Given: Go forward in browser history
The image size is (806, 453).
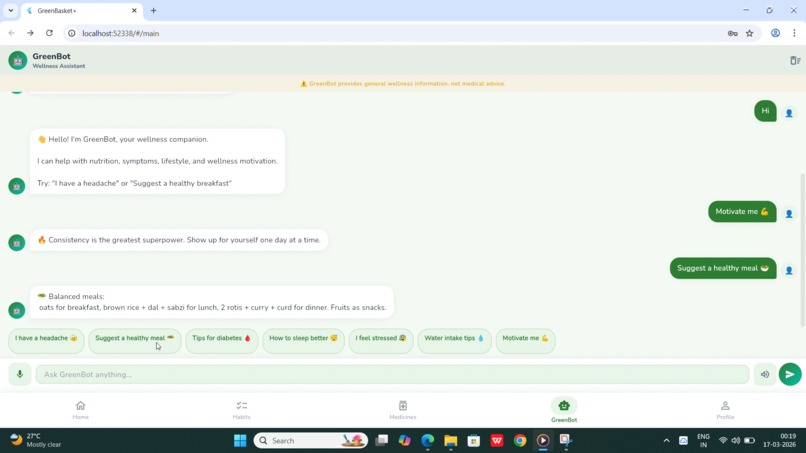Looking at the screenshot, I should tap(30, 33).
